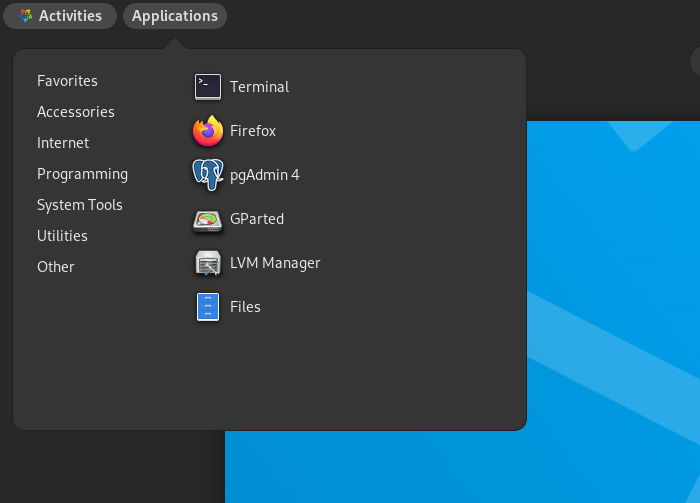
Task: Click the Firefox browser icon
Action: (207, 131)
